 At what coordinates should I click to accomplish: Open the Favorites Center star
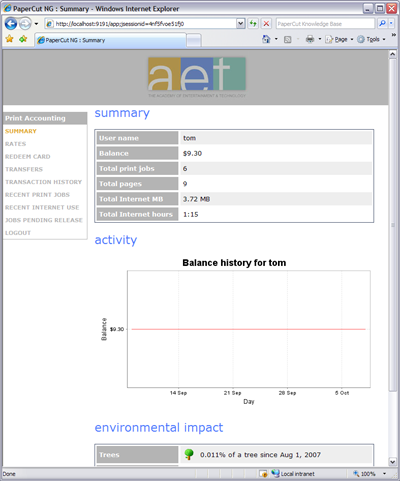pos(9,39)
